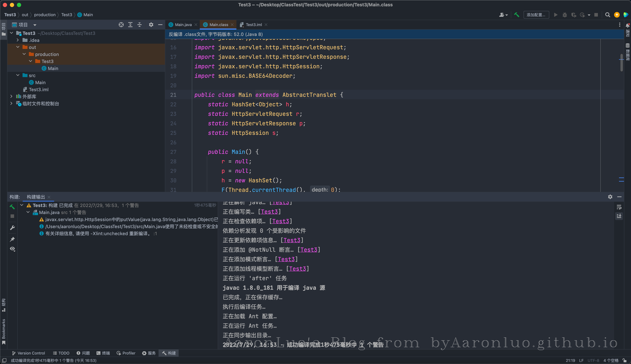The image size is (631, 364).
Task: Click the Stop square icon in top toolbar
Action: 596,15
